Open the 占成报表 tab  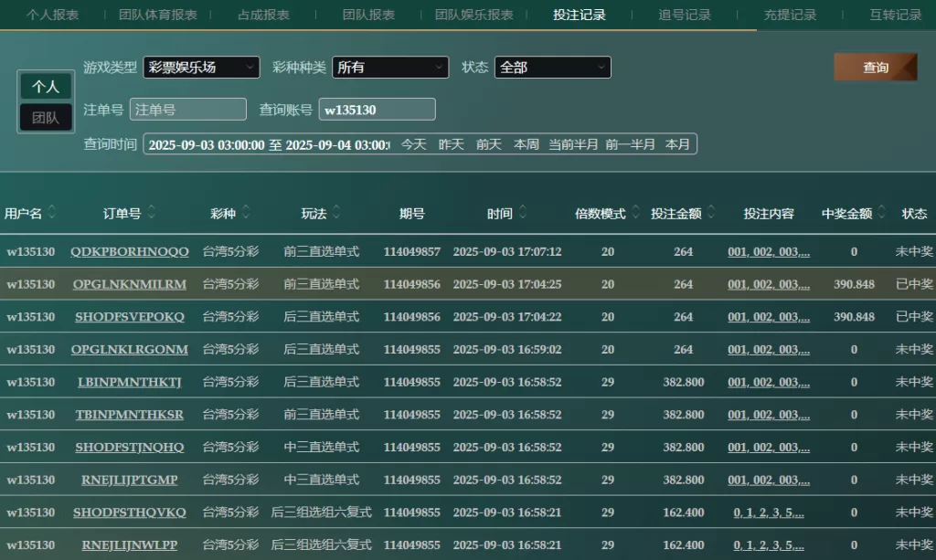263,15
